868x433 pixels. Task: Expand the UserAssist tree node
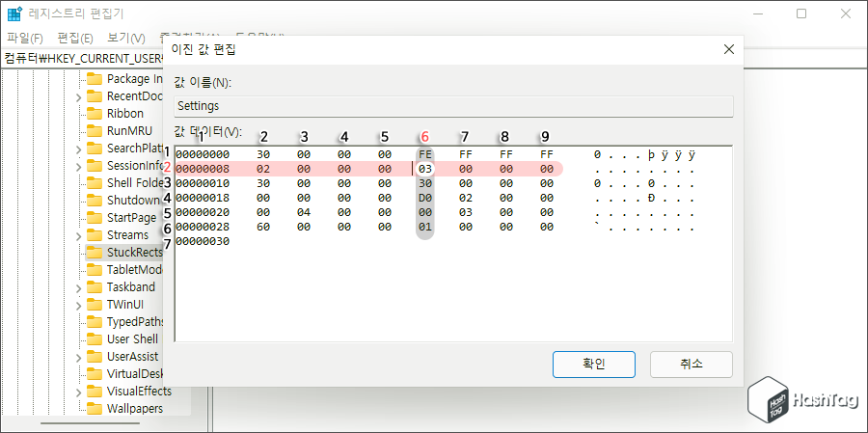78,357
